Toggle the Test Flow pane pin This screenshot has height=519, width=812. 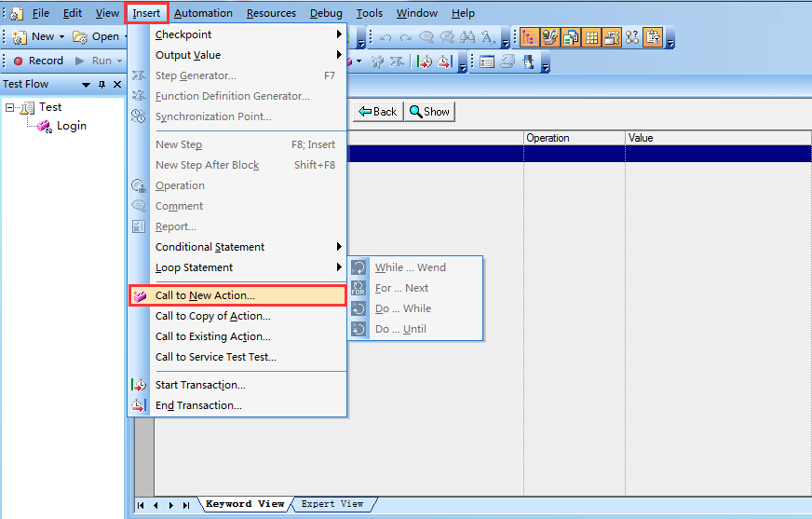[102, 84]
